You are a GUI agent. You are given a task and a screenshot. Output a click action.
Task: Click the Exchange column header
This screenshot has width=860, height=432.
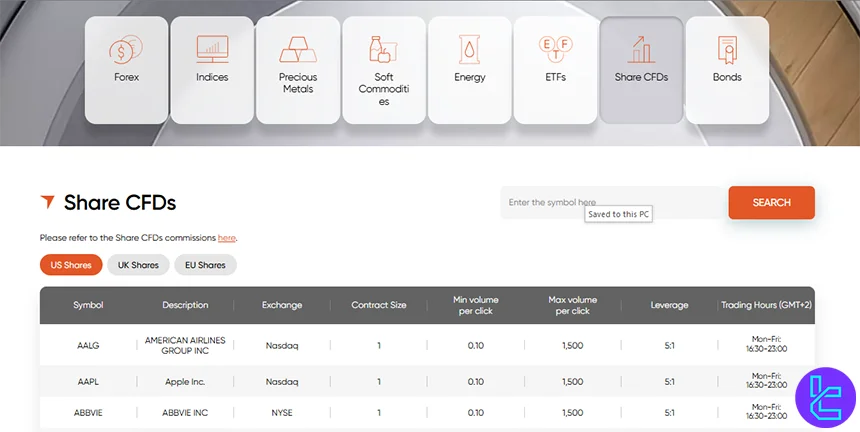(x=282, y=305)
